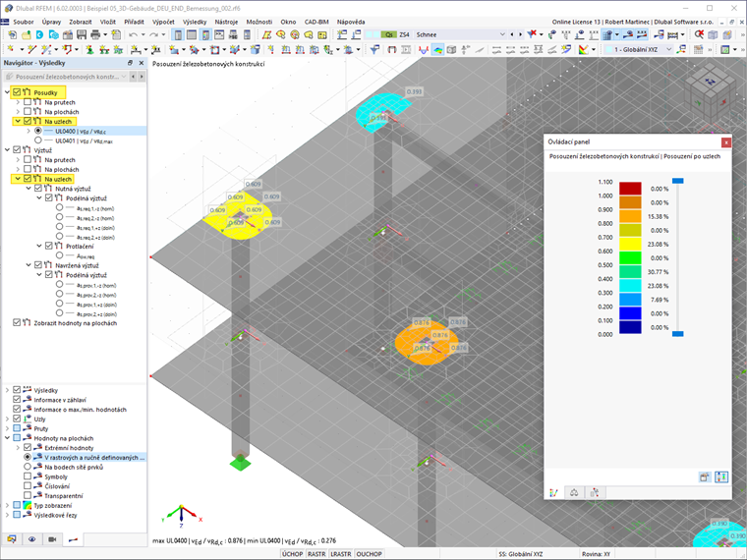The width and height of the screenshot is (747, 560).
Task: Collapse the Protlačení node
Action: (x=39, y=246)
